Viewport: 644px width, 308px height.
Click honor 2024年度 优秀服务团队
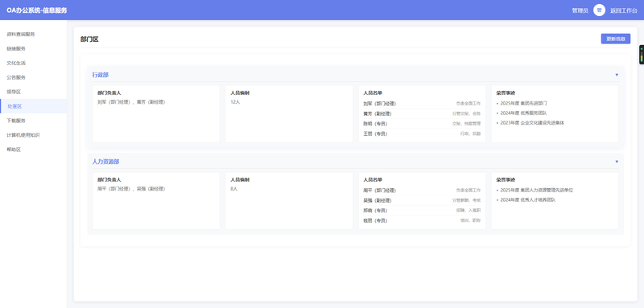[x=523, y=113]
